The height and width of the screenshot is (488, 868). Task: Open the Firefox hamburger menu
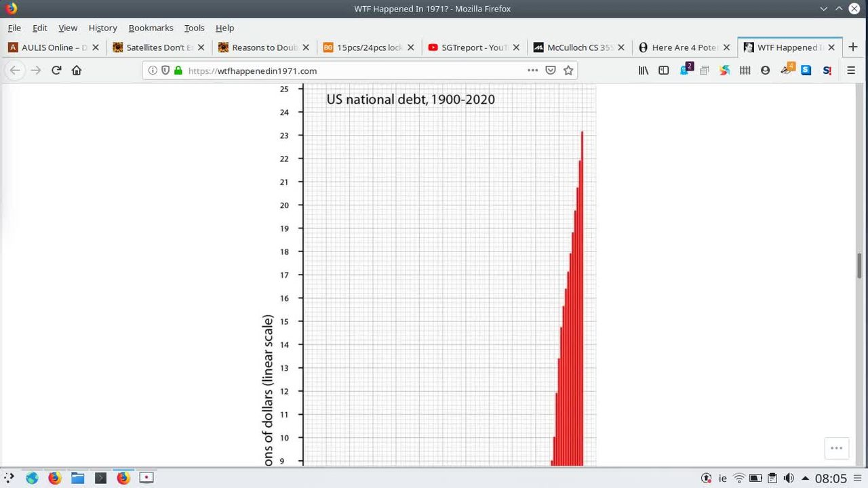851,70
